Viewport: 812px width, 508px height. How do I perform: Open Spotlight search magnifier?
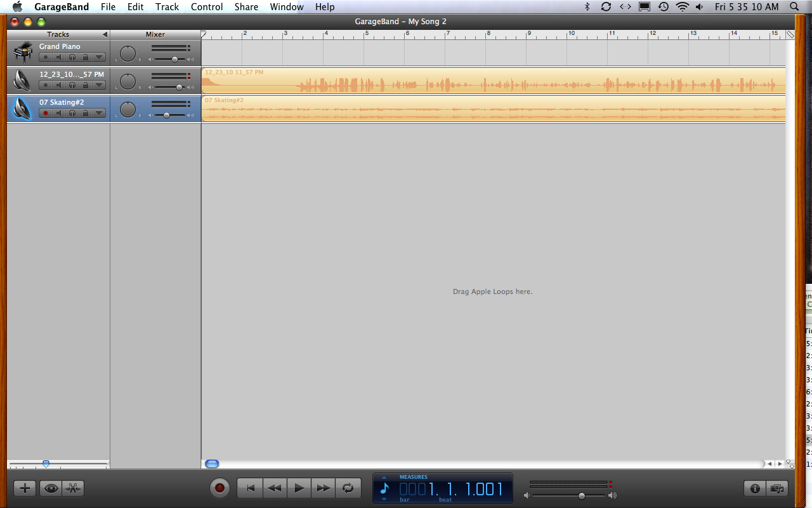[x=794, y=7]
